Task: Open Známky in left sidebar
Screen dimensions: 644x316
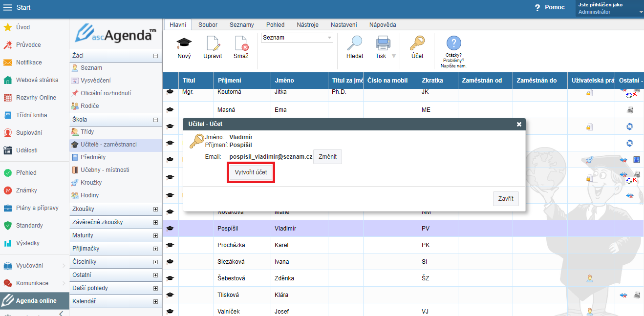Action: pyautogui.click(x=26, y=190)
